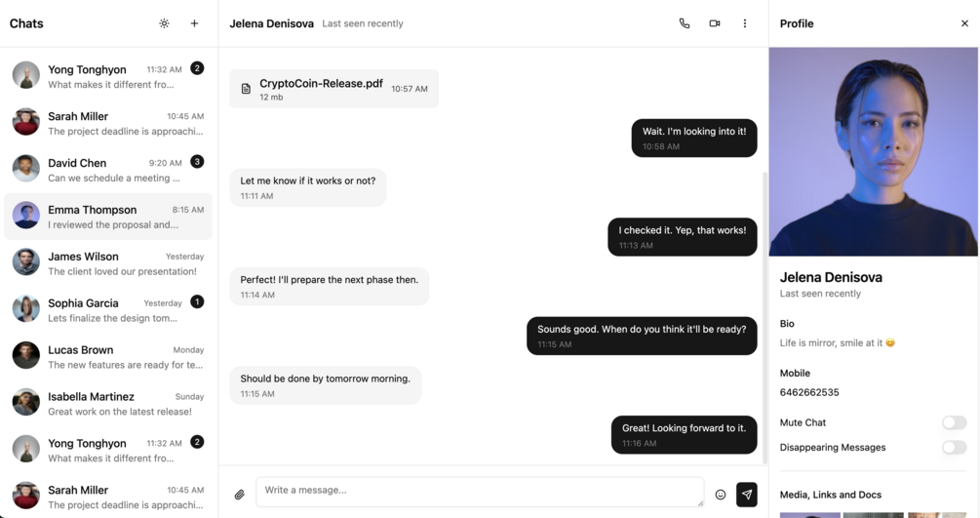This screenshot has width=980, height=518.
Task: Turn on Disappearing Messages toggle
Action: click(954, 448)
